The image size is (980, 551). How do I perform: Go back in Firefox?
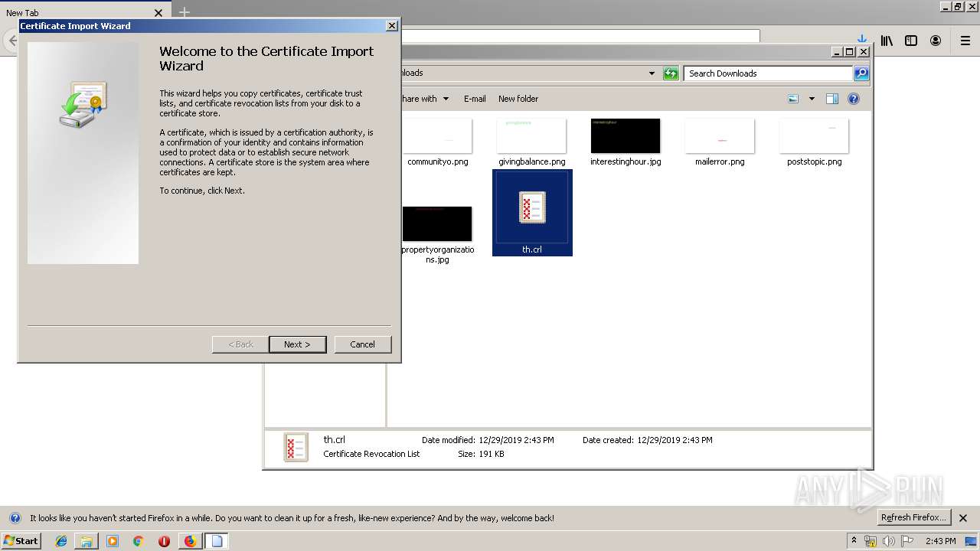click(12, 41)
